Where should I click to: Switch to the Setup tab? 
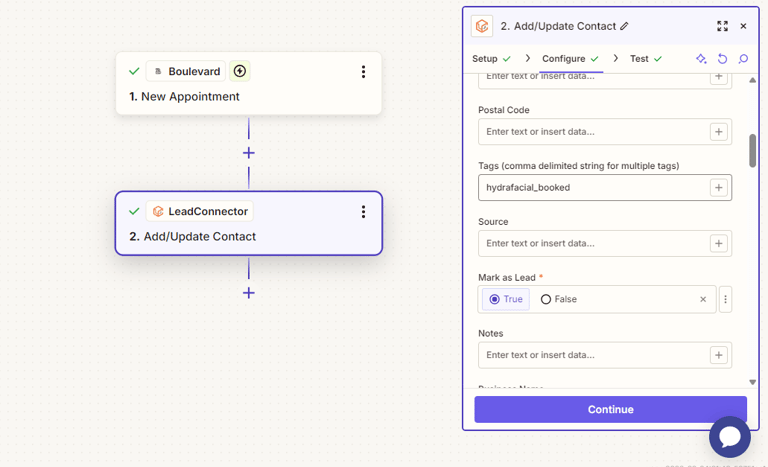[x=491, y=59]
